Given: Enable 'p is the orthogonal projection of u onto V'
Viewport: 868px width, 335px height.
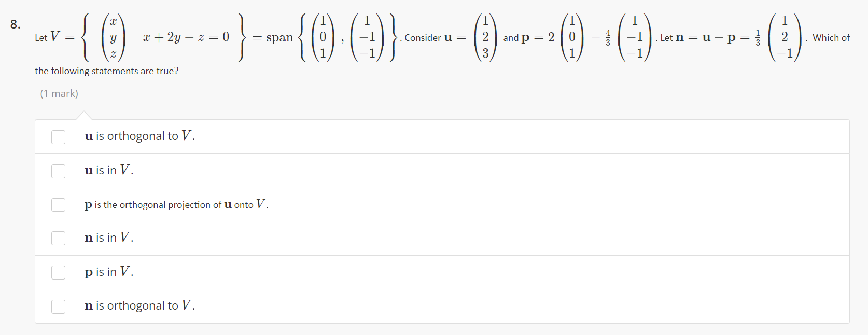Looking at the screenshot, I should tap(58, 204).
